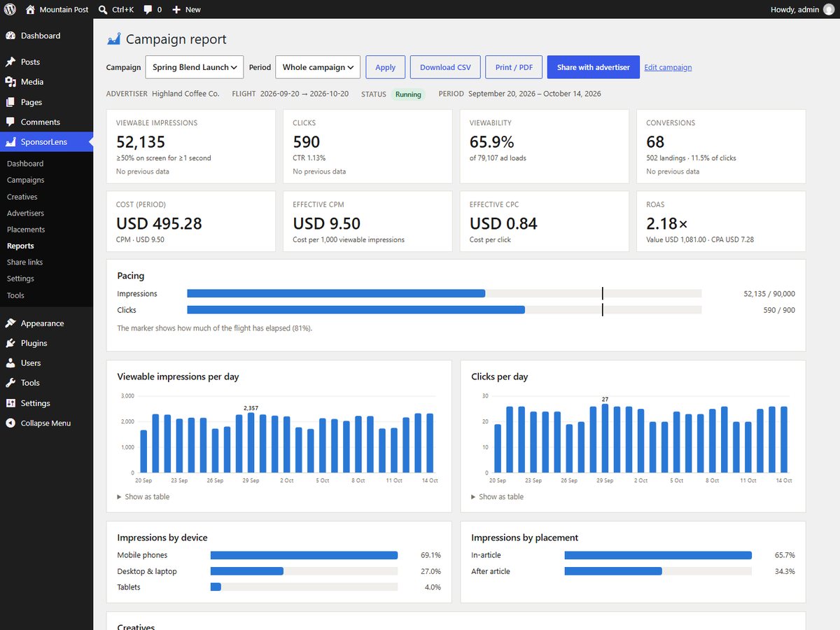Click the Running status badge
The height and width of the screenshot is (630, 840).
click(408, 94)
